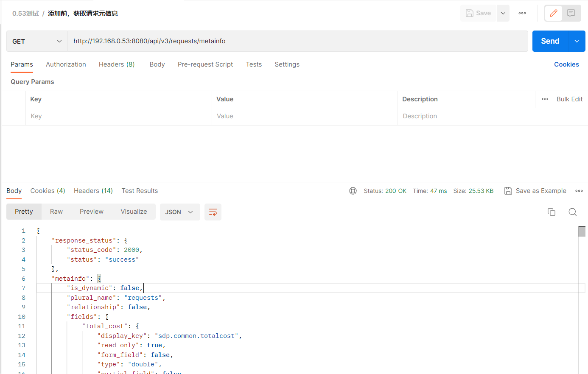
Task: Open the comments icon
Action: [x=571, y=13]
